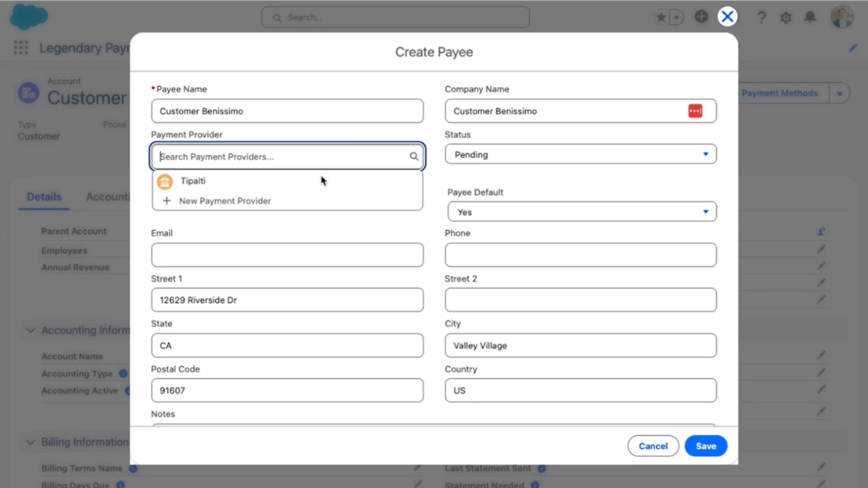Select Tipalti from the provider list
This screenshot has height=488, width=868.
click(193, 181)
